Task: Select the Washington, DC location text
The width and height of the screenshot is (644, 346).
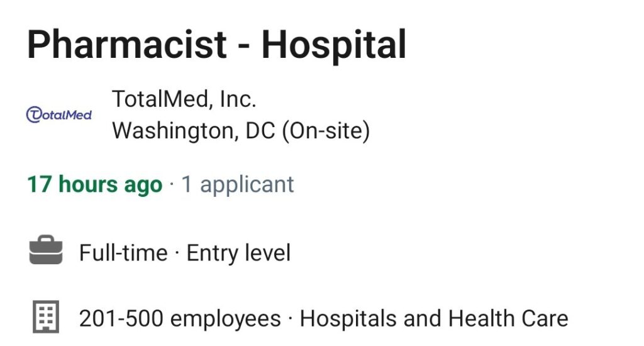Action: click(194, 131)
